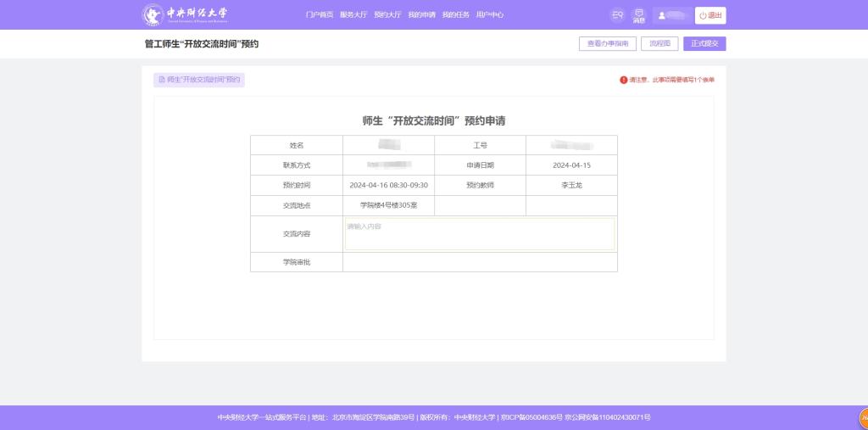Navigate to 我的申请

pyautogui.click(x=421, y=15)
